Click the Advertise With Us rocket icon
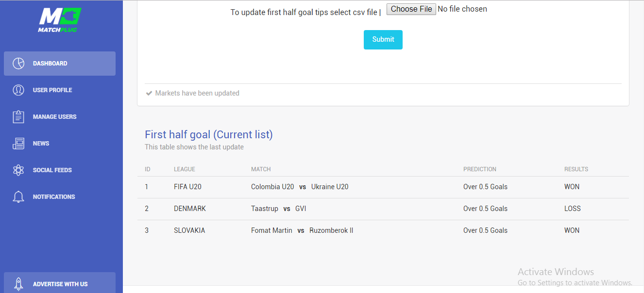The height and width of the screenshot is (293, 644). pos(18,284)
